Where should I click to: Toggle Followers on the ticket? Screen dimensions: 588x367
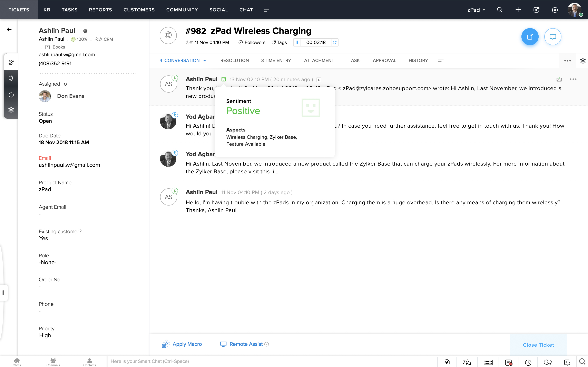pos(252,42)
